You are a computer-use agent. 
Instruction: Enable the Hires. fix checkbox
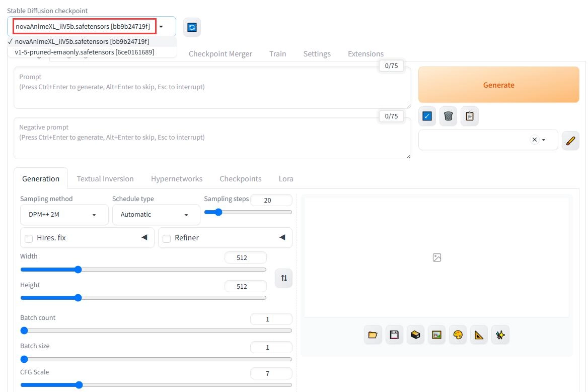29,238
